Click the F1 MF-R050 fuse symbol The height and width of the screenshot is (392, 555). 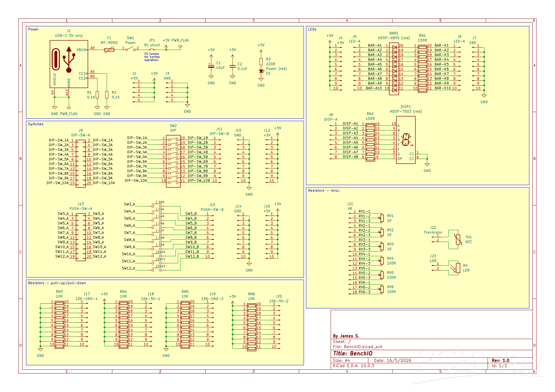pyautogui.click(x=109, y=50)
